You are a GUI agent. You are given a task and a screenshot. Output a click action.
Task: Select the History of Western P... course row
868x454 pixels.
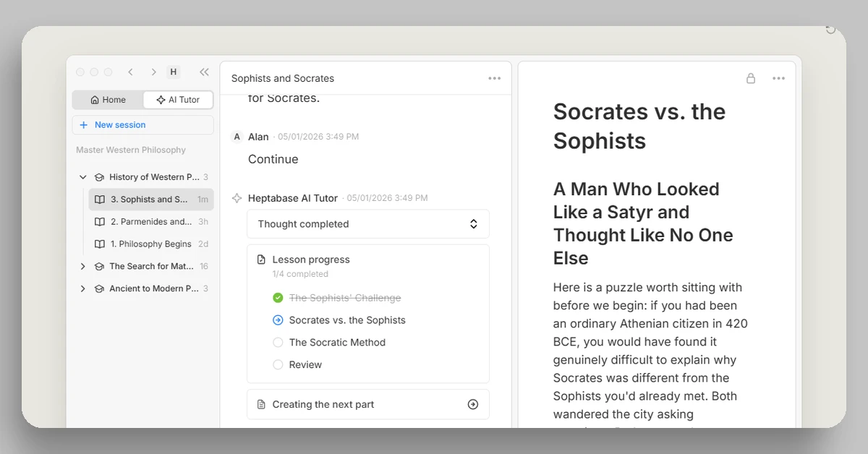143,177
